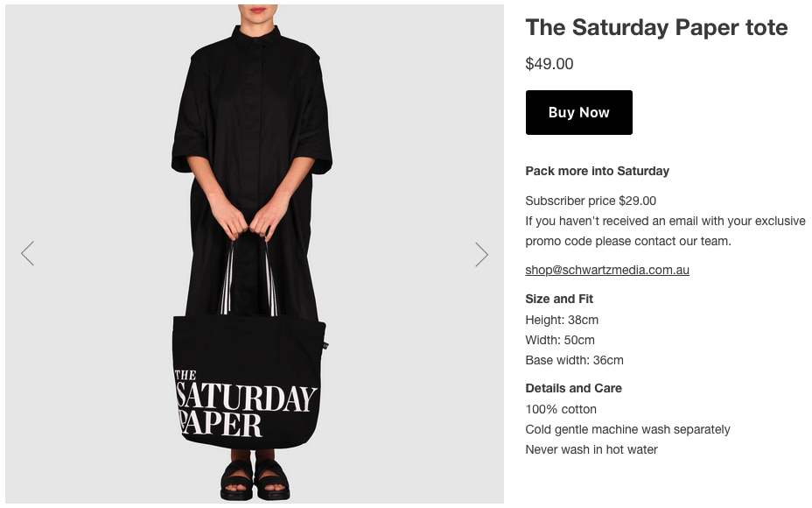The height and width of the screenshot is (508, 812).
Task: Click the Details and Care heading
Action: coord(573,388)
